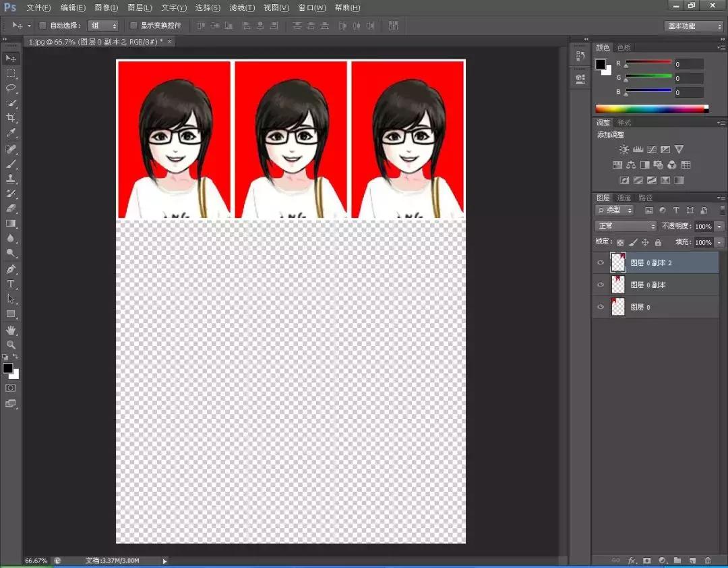Select the Eyedropper tool
This screenshot has height=568, width=728.
click(11, 134)
